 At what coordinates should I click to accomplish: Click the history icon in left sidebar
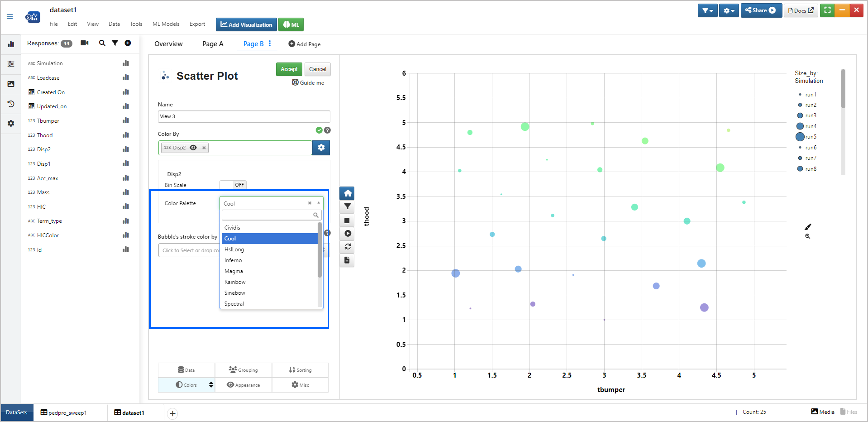click(11, 104)
